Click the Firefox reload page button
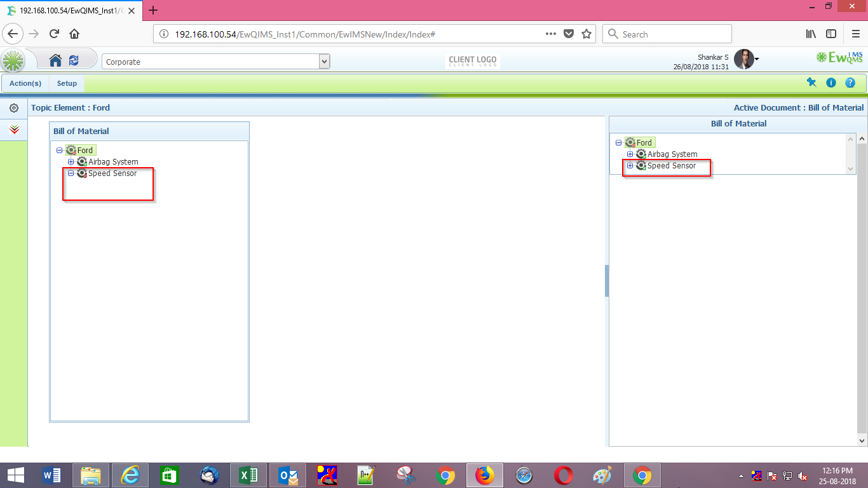868x488 pixels. (x=54, y=34)
